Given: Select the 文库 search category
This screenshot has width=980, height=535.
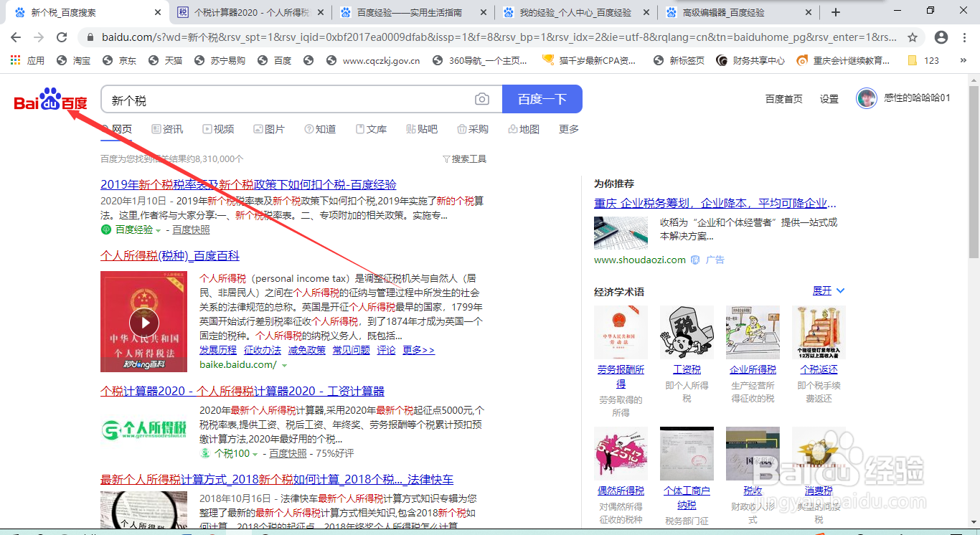Looking at the screenshot, I should pyautogui.click(x=371, y=129).
